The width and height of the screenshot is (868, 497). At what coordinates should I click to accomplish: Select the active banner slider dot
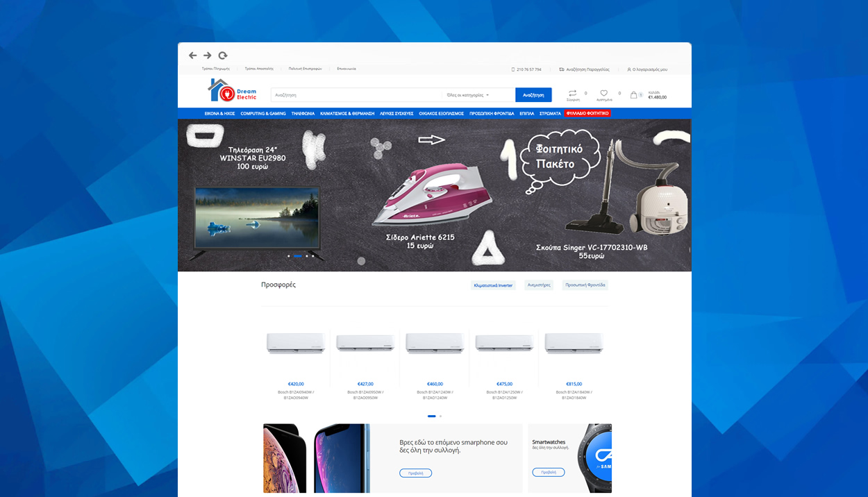[298, 256]
